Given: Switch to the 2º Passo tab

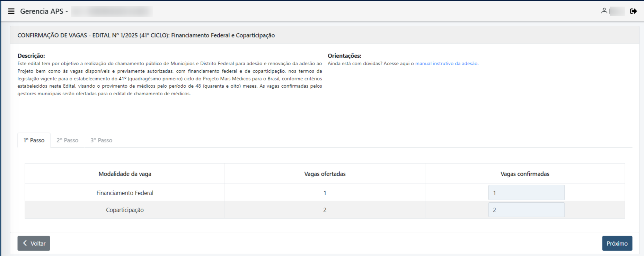Looking at the screenshot, I should tap(68, 140).
